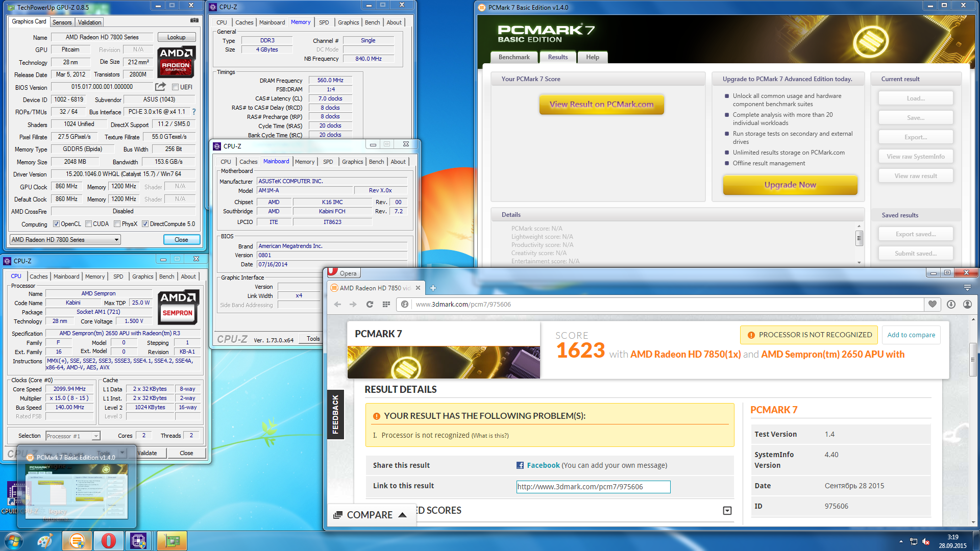Go back in the Opera browser
Viewport: 980px width, 551px height.
(x=337, y=304)
